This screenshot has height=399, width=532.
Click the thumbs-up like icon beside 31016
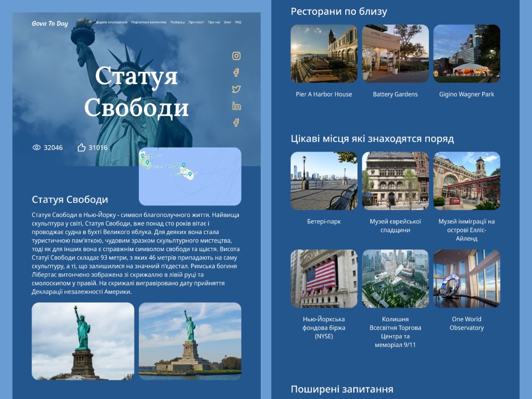(81, 147)
